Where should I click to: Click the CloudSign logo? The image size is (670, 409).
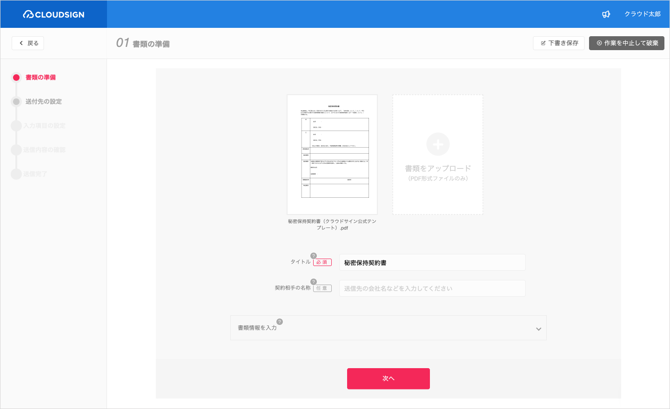pyautogui.click(x=53, y=14)
